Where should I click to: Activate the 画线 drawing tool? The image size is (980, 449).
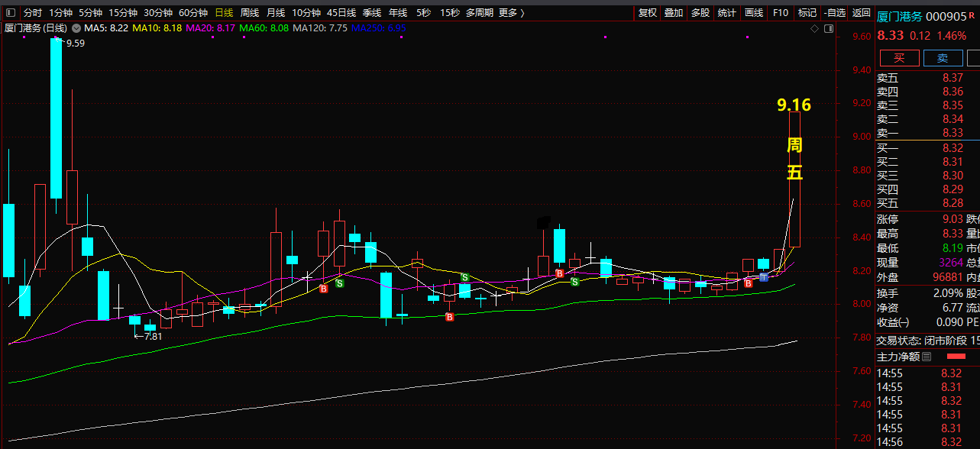[754, 13]
